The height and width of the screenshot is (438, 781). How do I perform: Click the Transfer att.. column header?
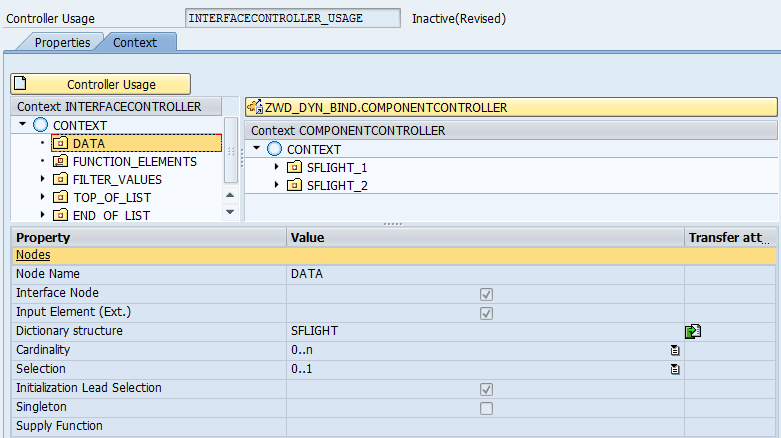[731, 238]
